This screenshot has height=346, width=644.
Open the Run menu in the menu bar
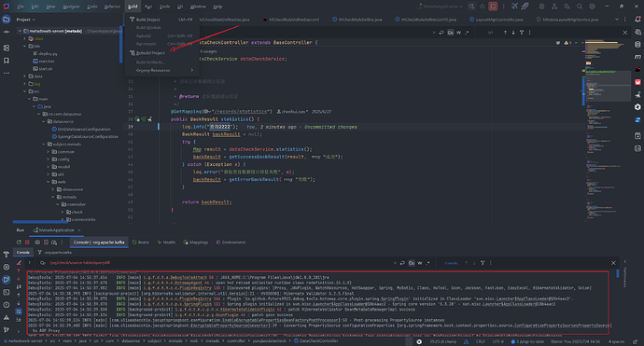pyautogui.click(x=148, y=7)
